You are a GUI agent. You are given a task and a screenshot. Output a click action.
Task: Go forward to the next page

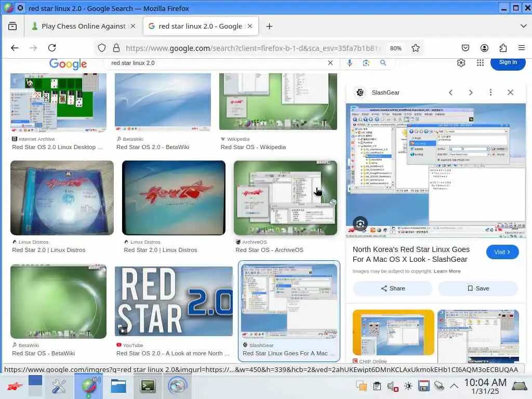pyautogui.click(x=33, y=48)
